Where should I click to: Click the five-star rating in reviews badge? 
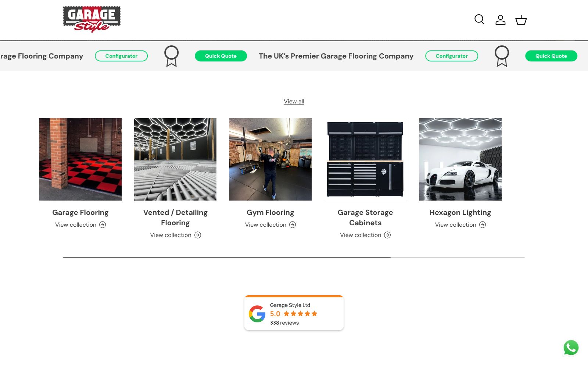point(300,314)
